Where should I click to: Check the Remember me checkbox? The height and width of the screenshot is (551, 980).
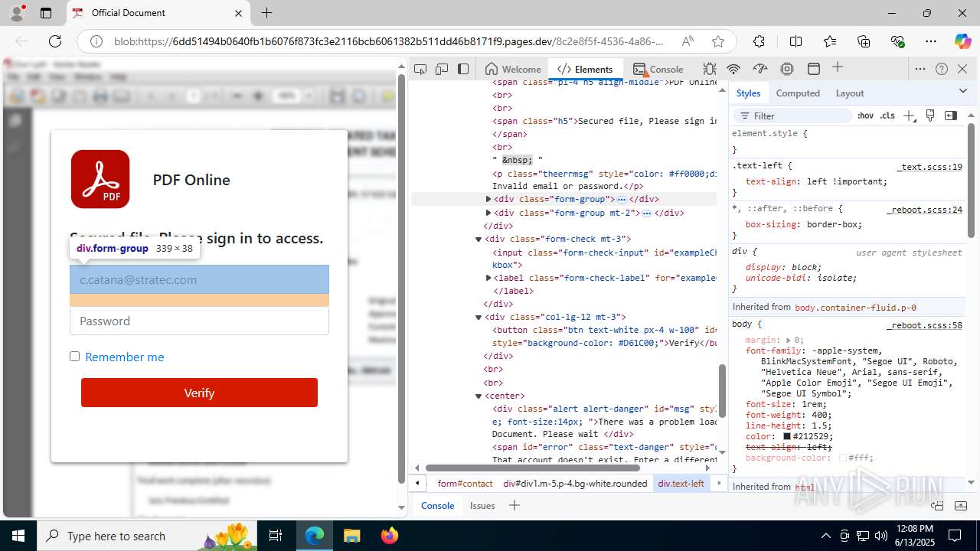(x=74, y=356)
